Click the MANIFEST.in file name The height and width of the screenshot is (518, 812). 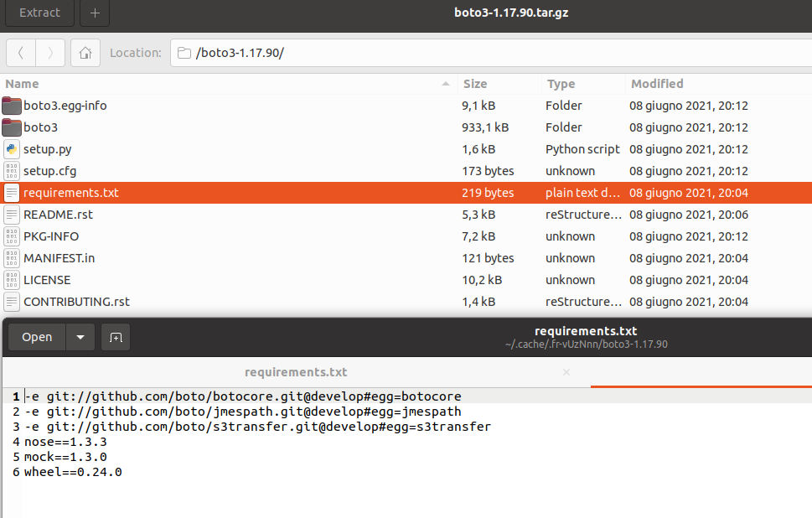click(59, 258)
